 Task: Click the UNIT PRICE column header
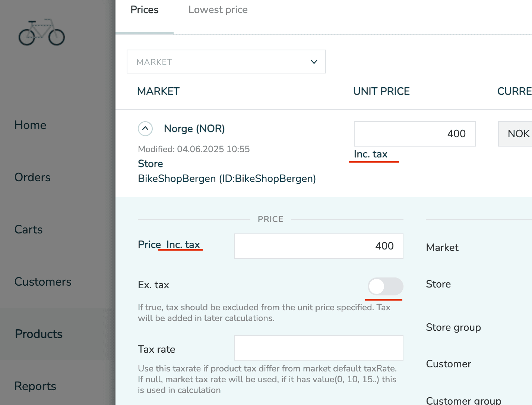click(381, 91)
